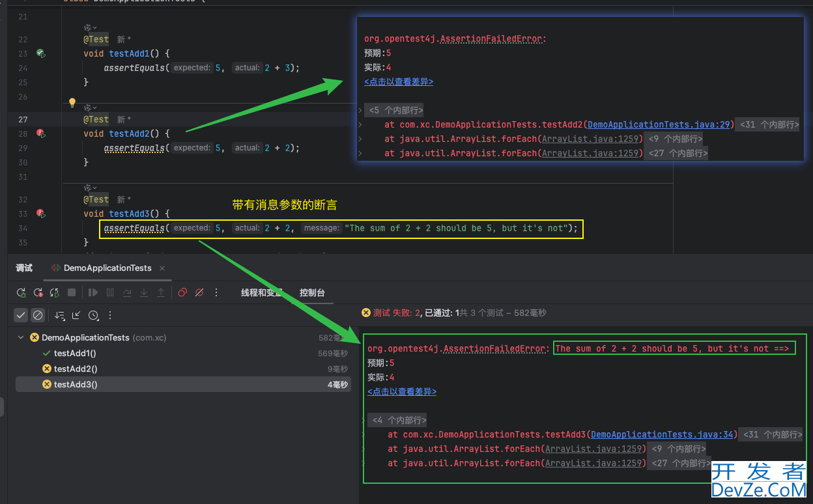Click line number 27 in gutter
The image size is (813, 504).
pos(23,119)
